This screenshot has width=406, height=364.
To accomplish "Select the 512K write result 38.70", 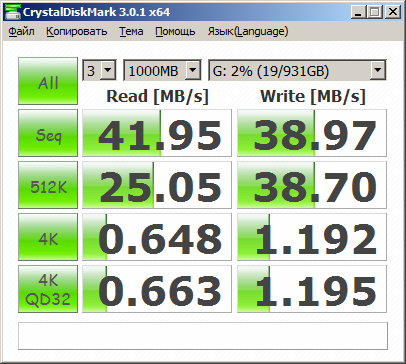I will [x=312, y=185].
